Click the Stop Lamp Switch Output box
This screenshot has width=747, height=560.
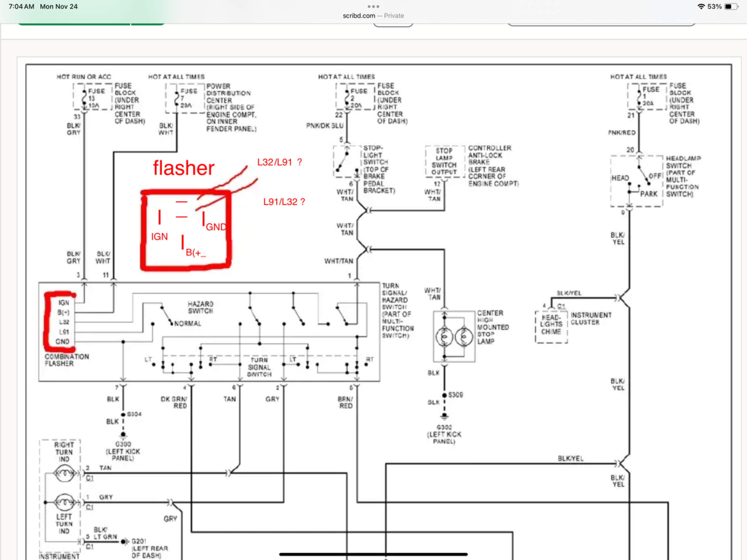(x=444, y=161)
